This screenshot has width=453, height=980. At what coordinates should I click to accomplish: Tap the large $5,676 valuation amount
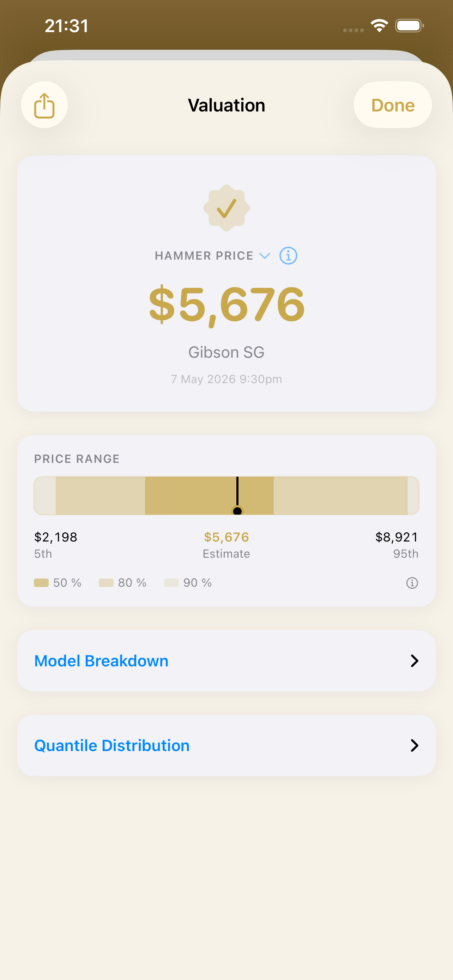pyautogui.click(x=227, y=305)
